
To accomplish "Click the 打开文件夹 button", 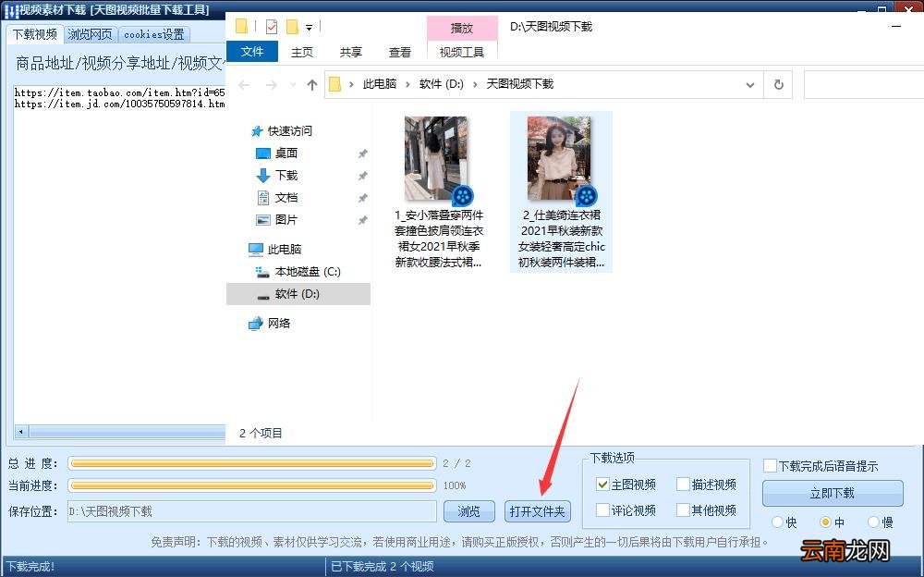I will (x=538, y=511).
